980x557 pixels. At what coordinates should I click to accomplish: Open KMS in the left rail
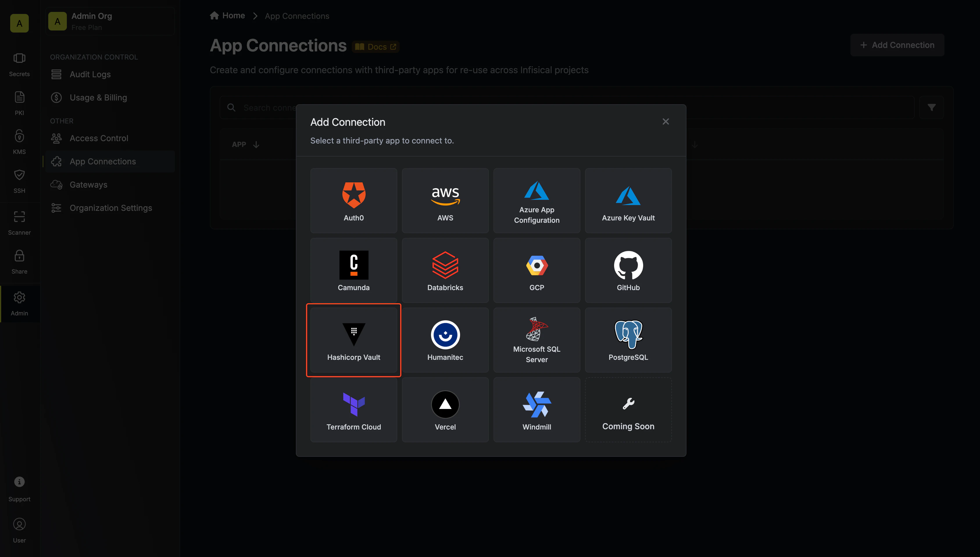[x=19, y=142]
